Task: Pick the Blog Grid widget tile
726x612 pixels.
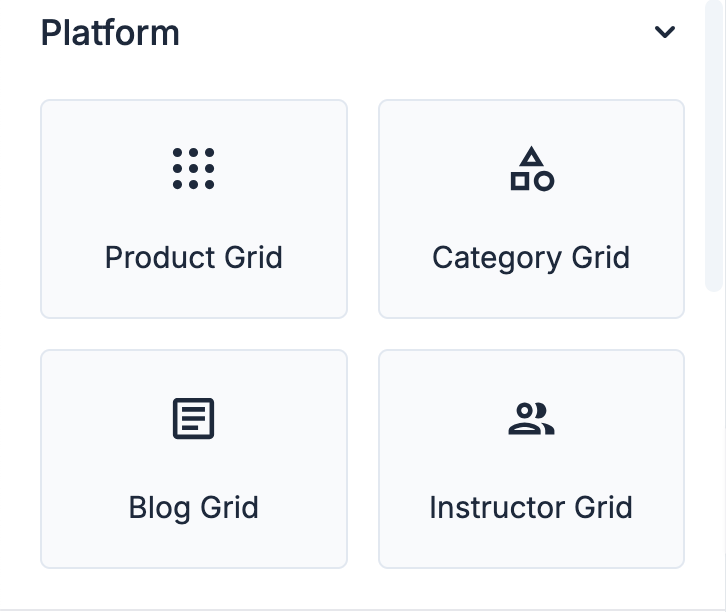Action: pyautogui.click(x=193, y=459)
